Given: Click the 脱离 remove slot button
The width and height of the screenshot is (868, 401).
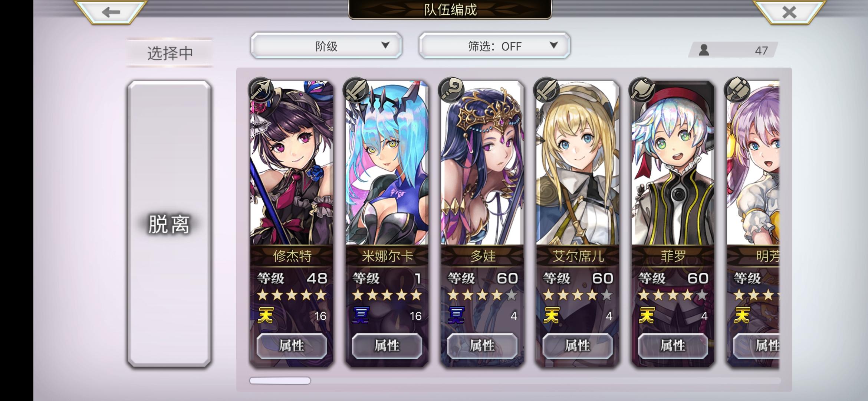Looking at the screenshot, I should click(170, 224).
